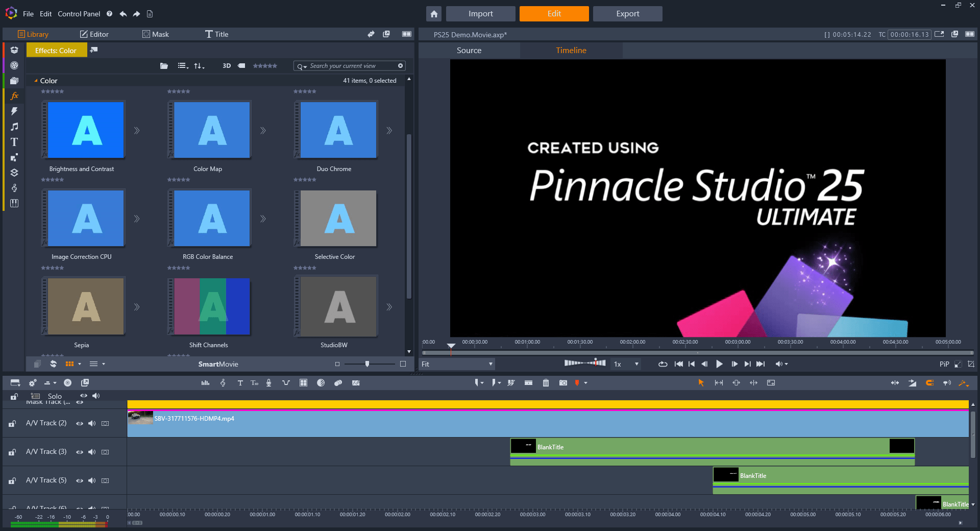Viewport: 980px width, 531px height.
Task: Select the Titles section in the left sidebar
Action: (14, 142)
